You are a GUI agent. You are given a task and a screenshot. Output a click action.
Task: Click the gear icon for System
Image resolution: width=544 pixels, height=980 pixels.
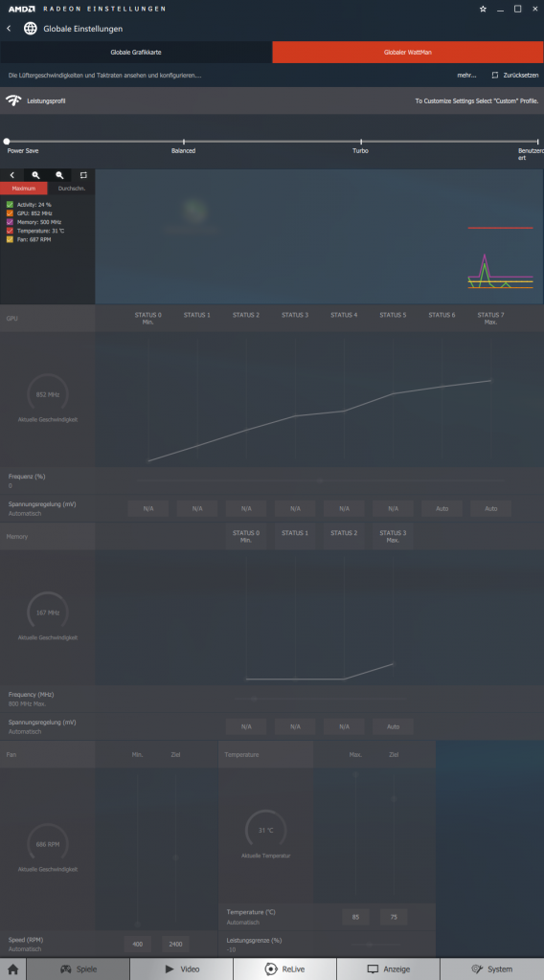(x=477, y=969)
